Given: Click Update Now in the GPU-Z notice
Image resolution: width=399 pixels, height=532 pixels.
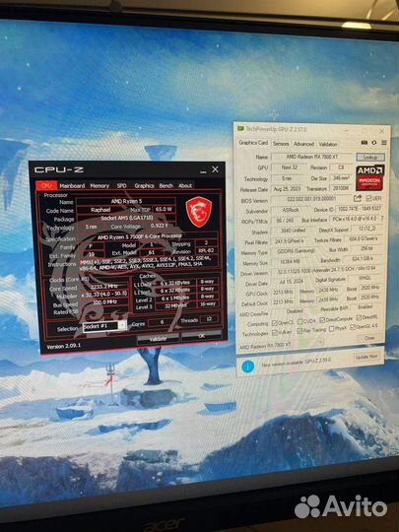Looking at the screenshot, I should [366, 357].
